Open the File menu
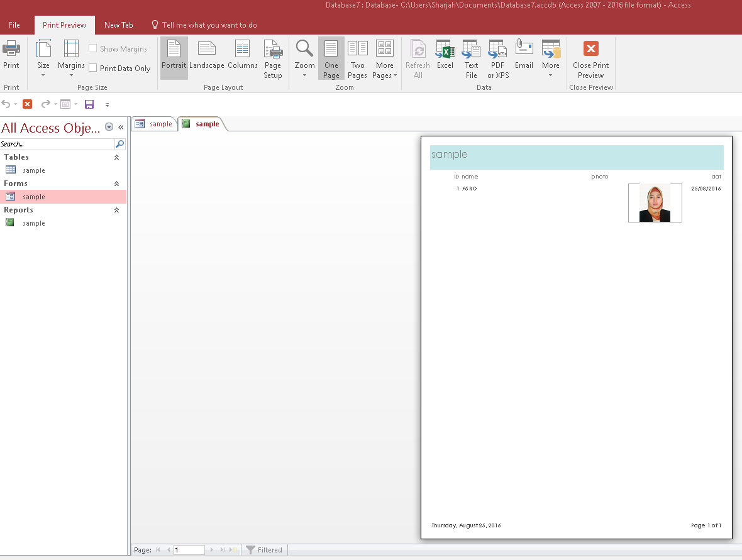The height and width of the screenshot is (560, 742). coord(14,25)
